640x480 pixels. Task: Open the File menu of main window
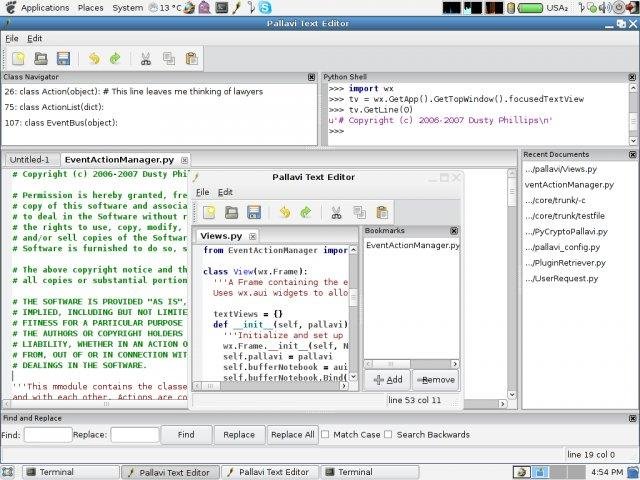(x=11, y=38)
